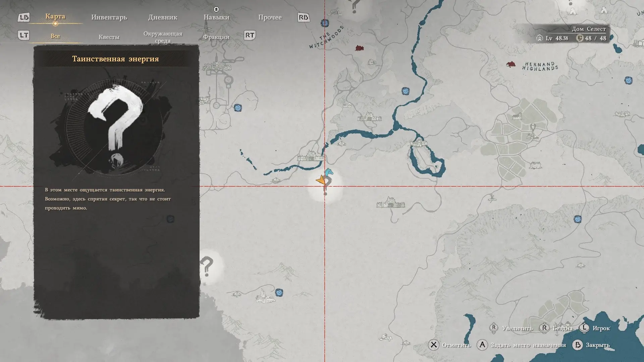The image size is (644, 362).
Task: Click the orange player arrow marker
Action: [x=321, y=181]
